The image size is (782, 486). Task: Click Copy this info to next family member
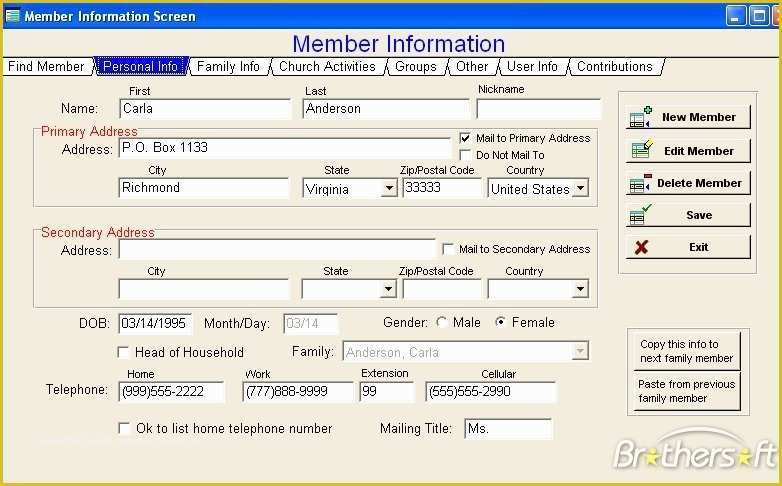click(687, 351)
